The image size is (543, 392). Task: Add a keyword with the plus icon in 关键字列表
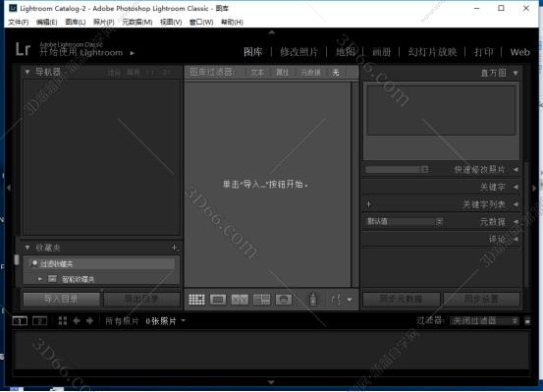point(368,204)
